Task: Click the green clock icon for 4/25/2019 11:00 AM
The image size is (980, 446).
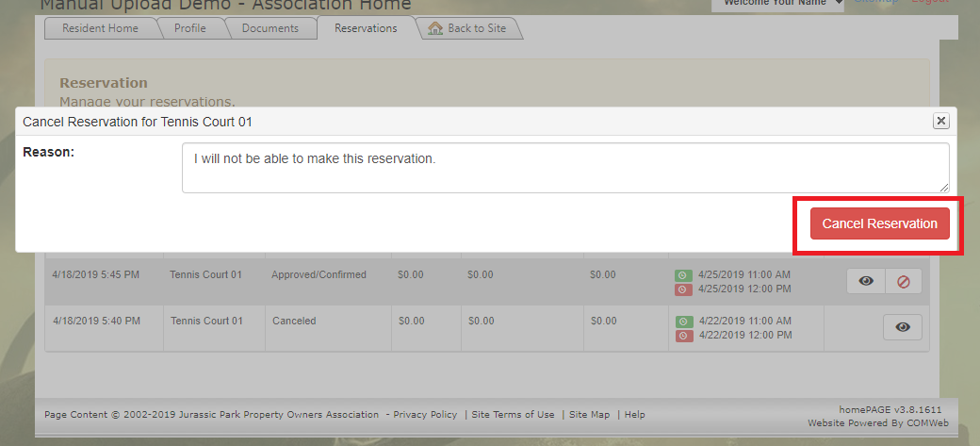Action: click(x=684, y=275)
